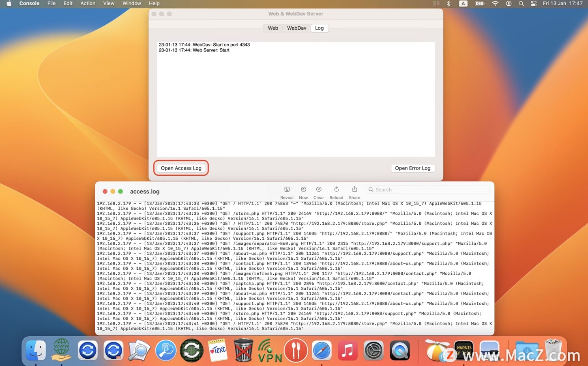This screenshot has width=588, height=366.
Task: Switch to the WebDav tab
Action: tap(296, 28)
